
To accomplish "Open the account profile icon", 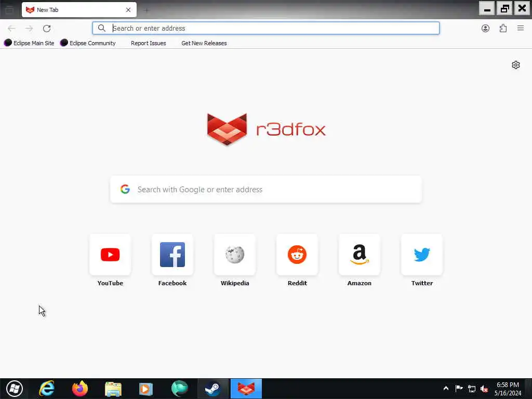I will (486, 29).
